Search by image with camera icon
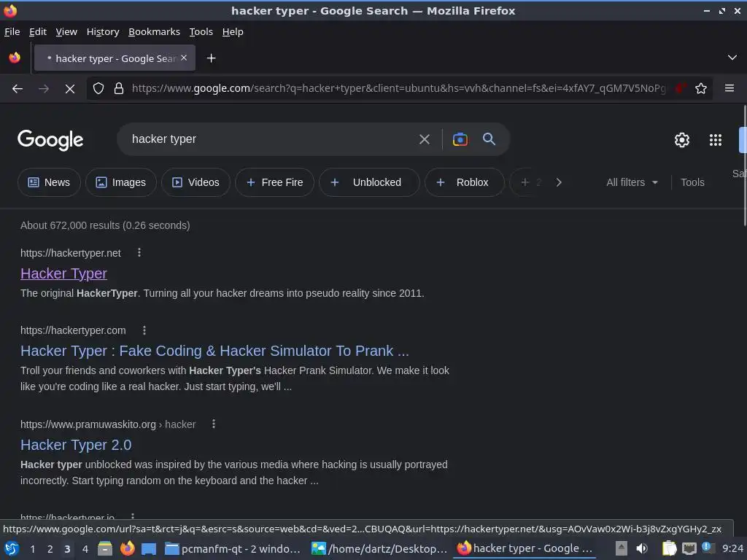Image resolution: width=747 pixels, height=560 pixels. pos(460,139)
